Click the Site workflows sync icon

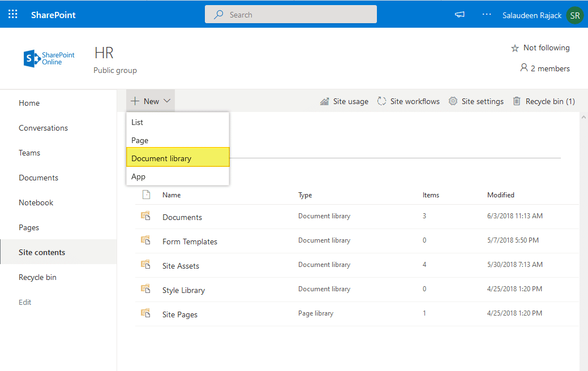(x=383, y=101)
